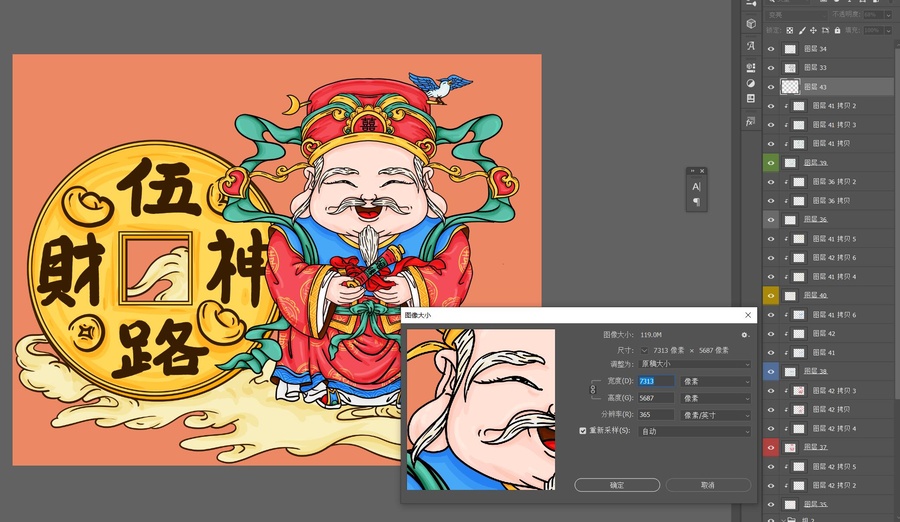Select layer row 图层 36 拷贝 2
The width and height of the screenshot is (900, 522).
[x=828, y=181]
